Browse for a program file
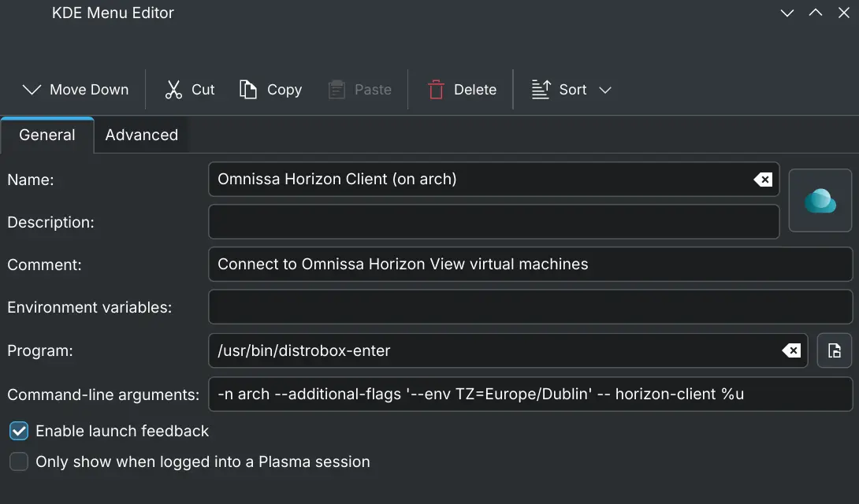 click(834, 350)
